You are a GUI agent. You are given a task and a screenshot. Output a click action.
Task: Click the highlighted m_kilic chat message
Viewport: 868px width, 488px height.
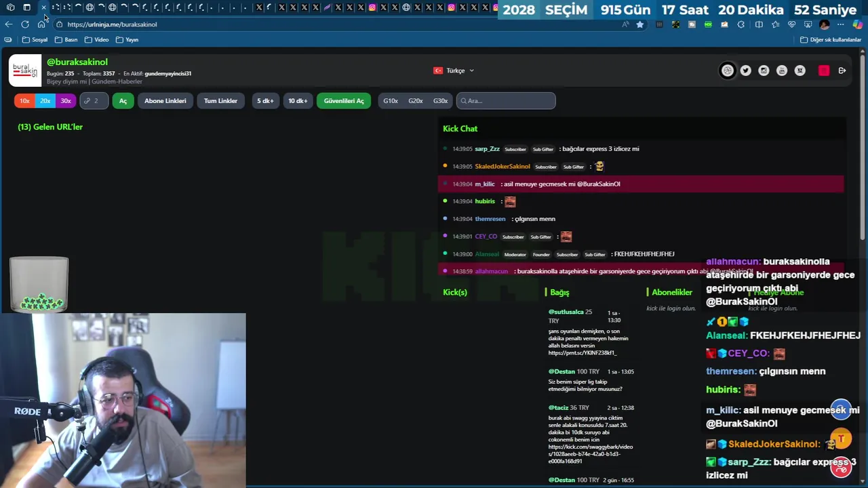[641, 184]
